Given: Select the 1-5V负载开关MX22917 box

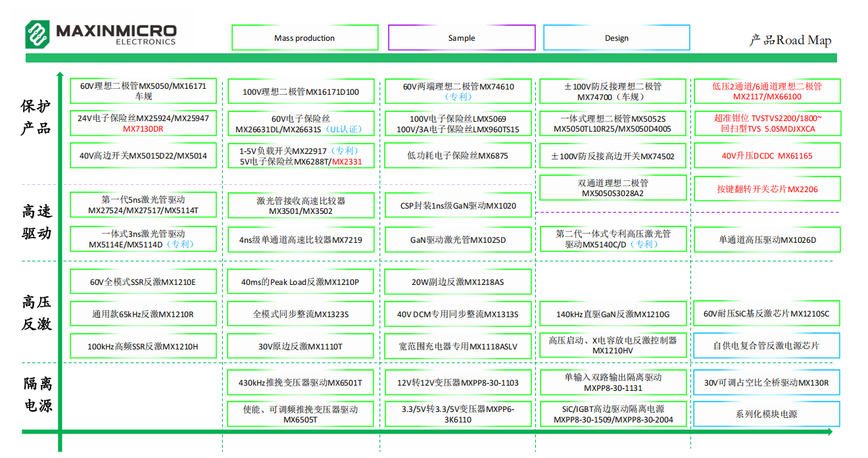Looking at the screenshot, I should pos(301,156).
